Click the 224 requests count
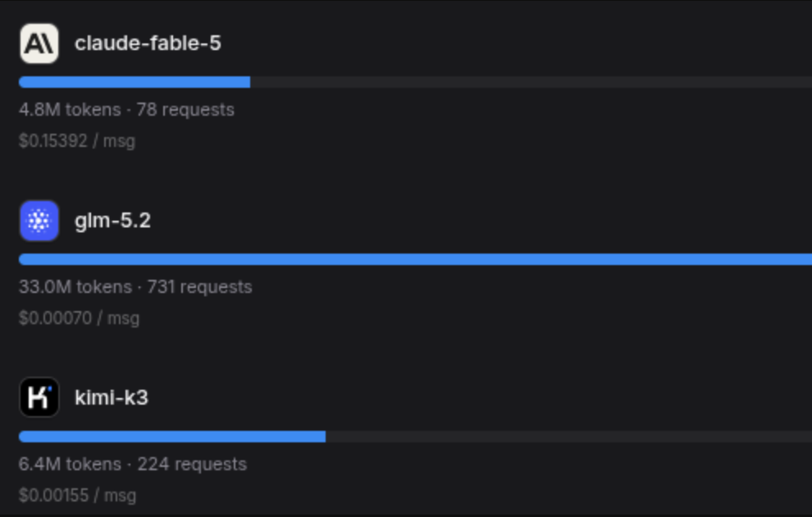The height and width of the screenshot is (517, 812). (192, 464)
